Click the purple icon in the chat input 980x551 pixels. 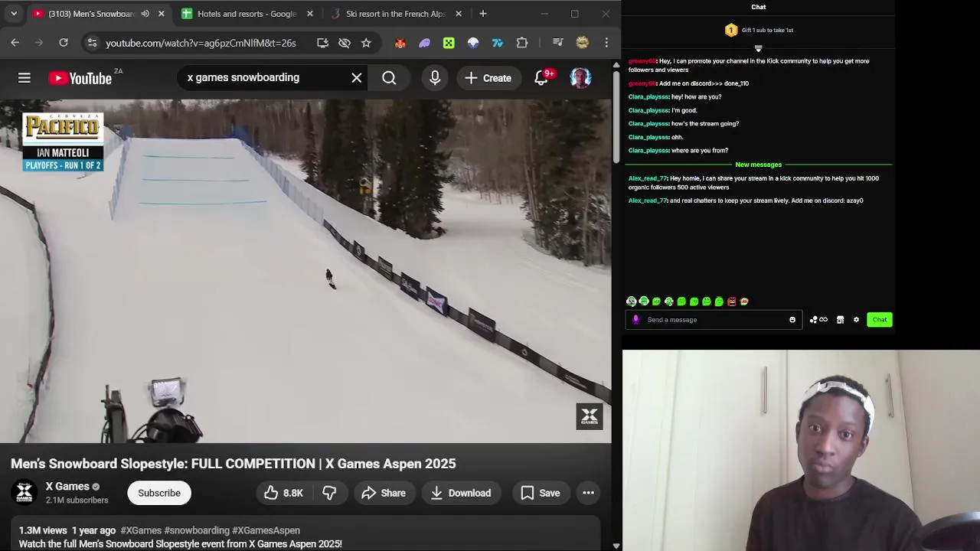635,320
